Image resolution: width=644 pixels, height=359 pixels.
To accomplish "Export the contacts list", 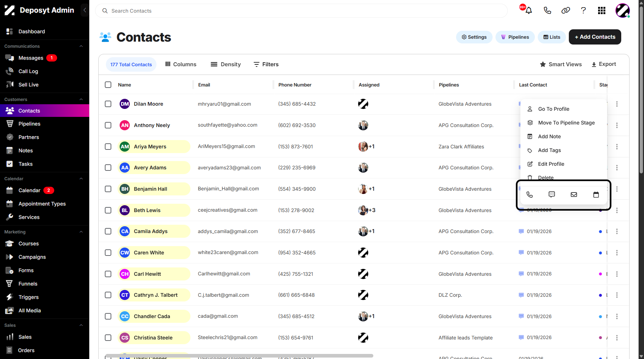I will (604, 64).
